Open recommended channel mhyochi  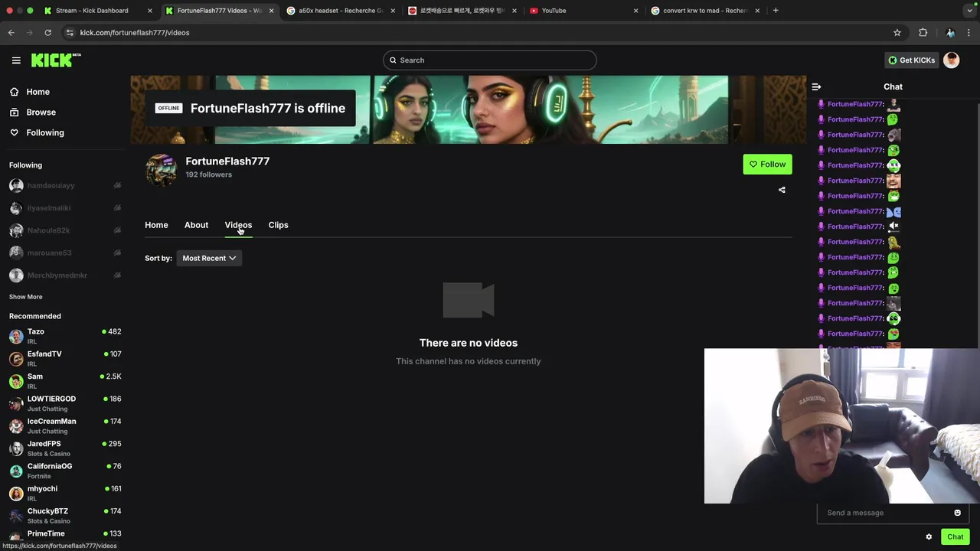point(65,493)
